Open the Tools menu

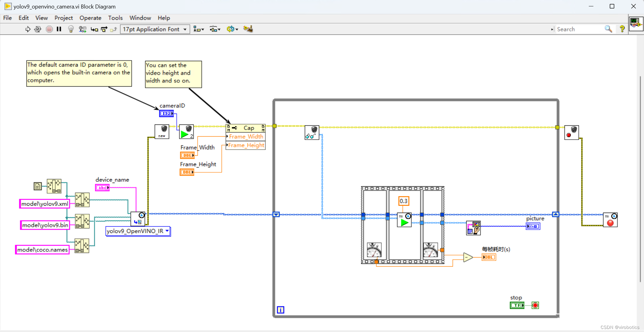[x=116, y=18]
